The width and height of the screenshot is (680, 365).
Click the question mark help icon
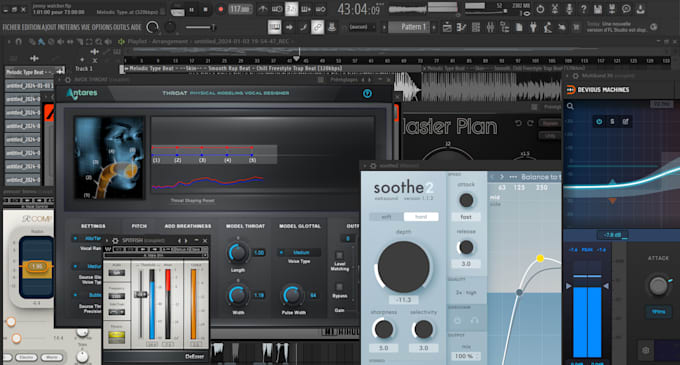pos(584,9)
